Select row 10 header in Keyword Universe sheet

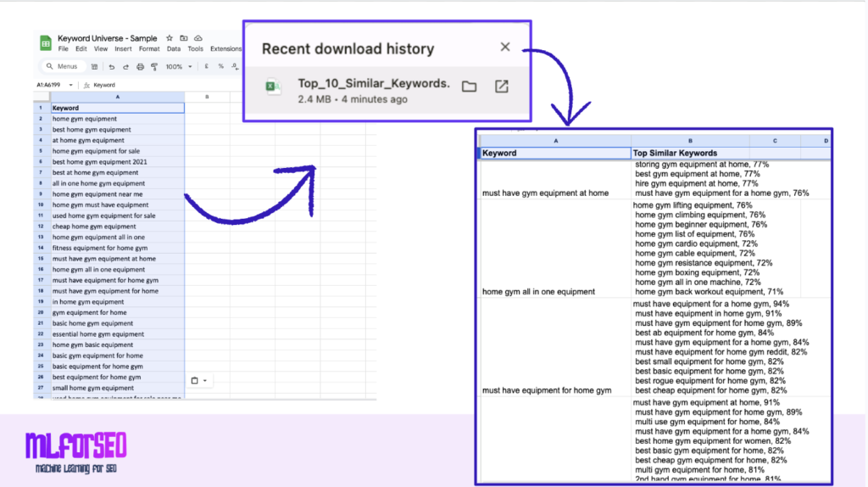click(x=41, y=205)
